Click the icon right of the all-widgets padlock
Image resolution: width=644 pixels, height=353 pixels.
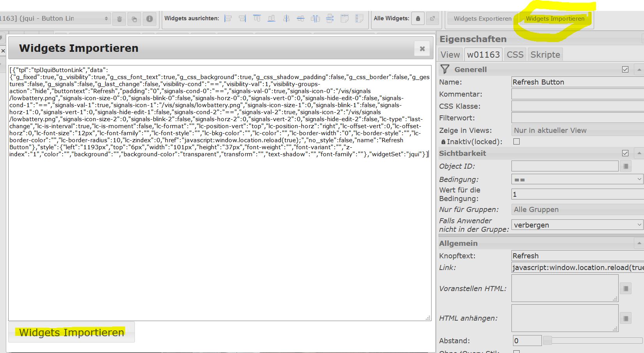(x=432, y=18)
